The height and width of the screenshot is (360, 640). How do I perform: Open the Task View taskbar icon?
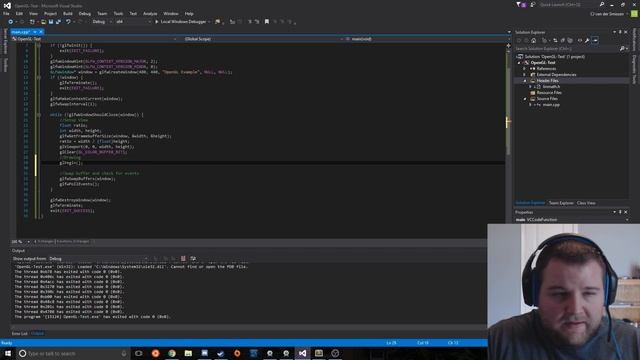click(139, 353)
